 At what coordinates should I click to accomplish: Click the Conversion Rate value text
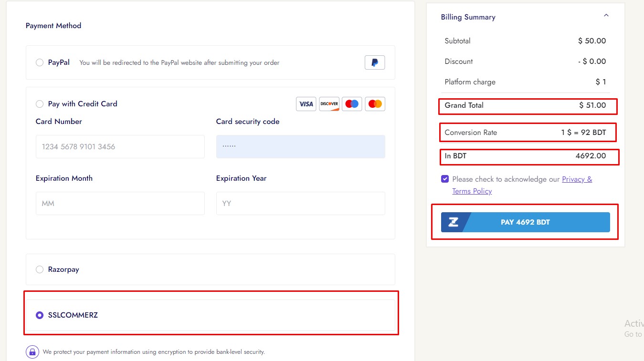(583, 133)
